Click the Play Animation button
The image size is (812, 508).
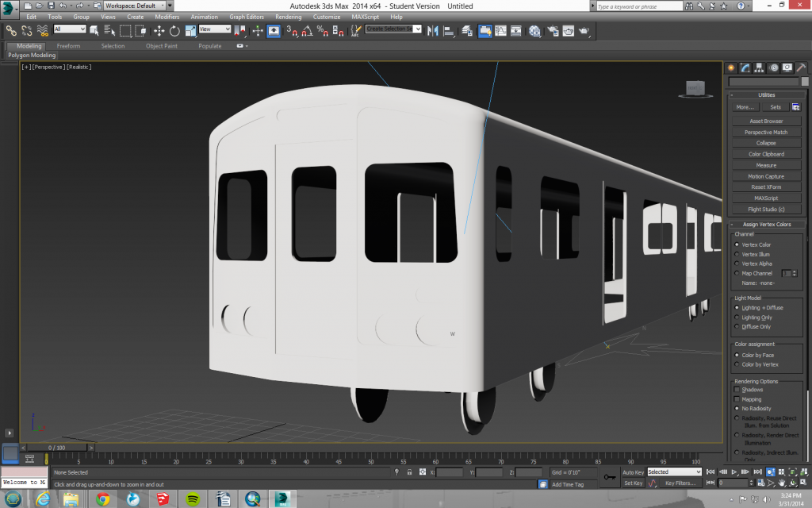click(733, 472)
